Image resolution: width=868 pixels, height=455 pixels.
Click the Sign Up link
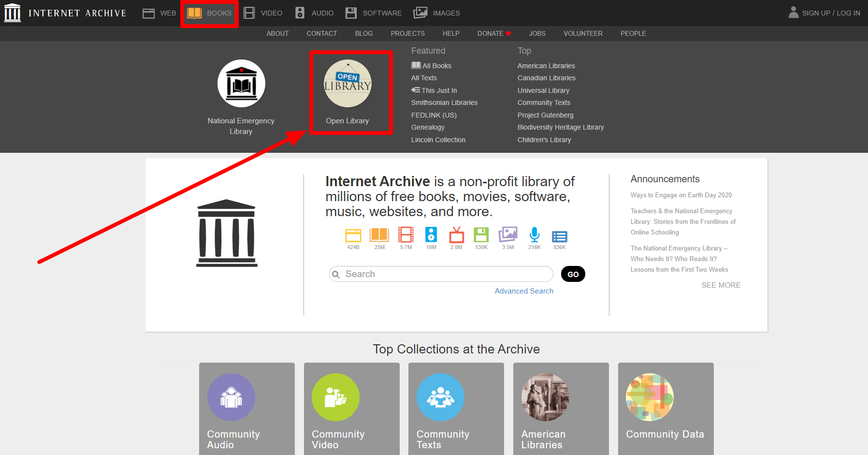(x=816, y=13)
